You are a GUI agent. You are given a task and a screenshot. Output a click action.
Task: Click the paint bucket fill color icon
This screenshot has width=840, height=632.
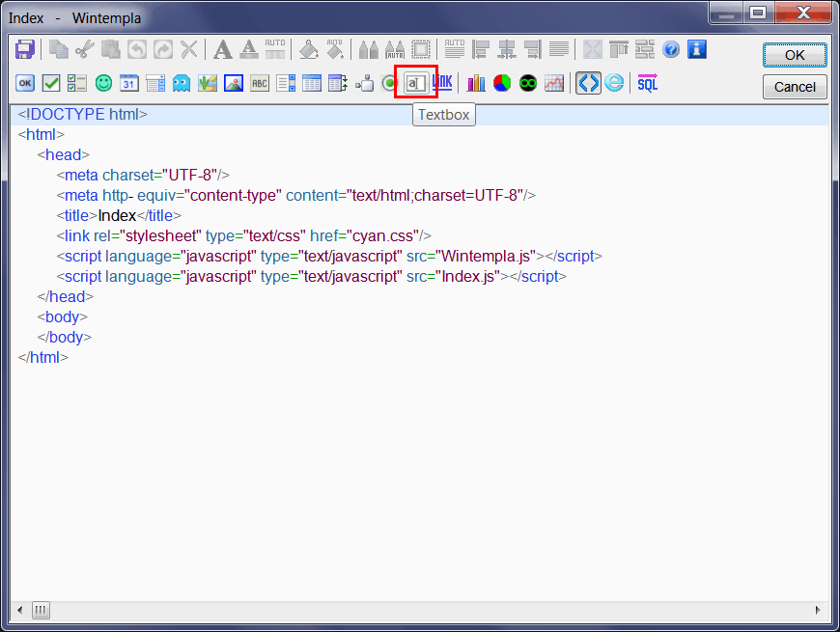[x=309, y=50]
